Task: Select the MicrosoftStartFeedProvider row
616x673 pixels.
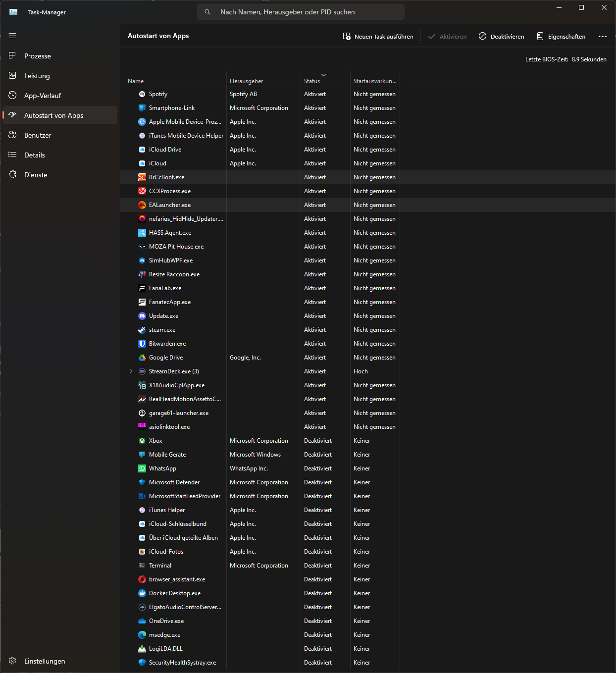Action: (368, 496)
